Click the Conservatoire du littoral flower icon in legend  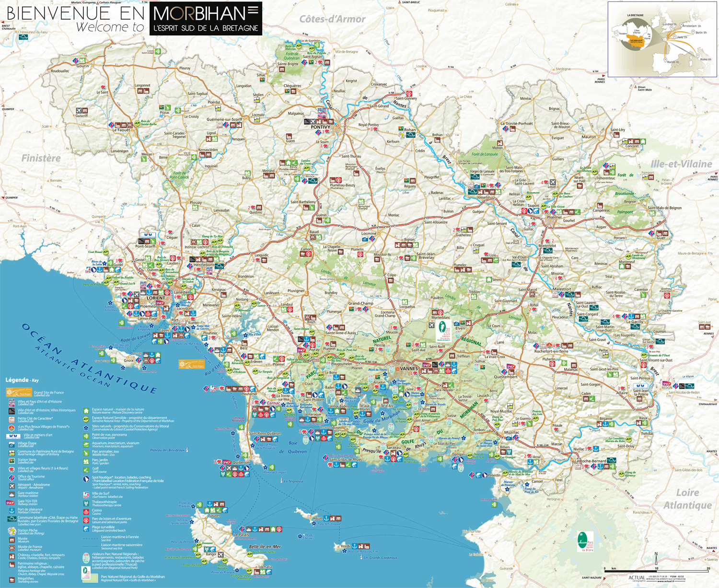pos(86,427)
